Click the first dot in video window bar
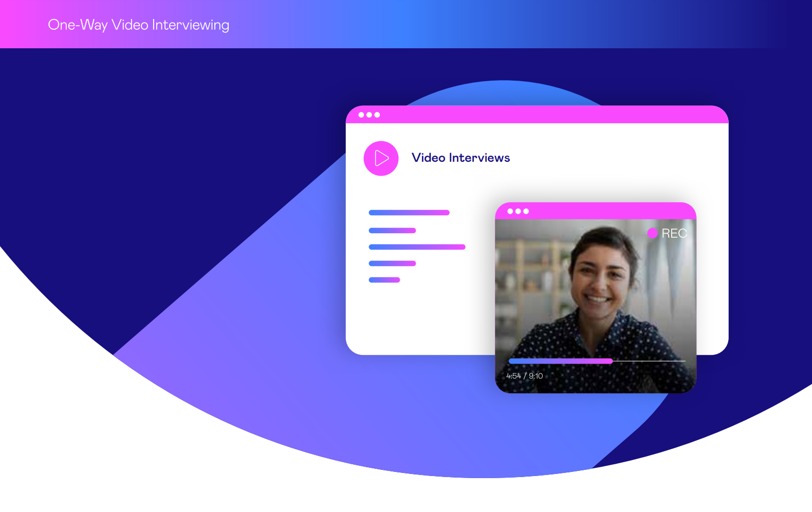Image resolution: width=812 pixels, height=512 pixels. point(510,212)
